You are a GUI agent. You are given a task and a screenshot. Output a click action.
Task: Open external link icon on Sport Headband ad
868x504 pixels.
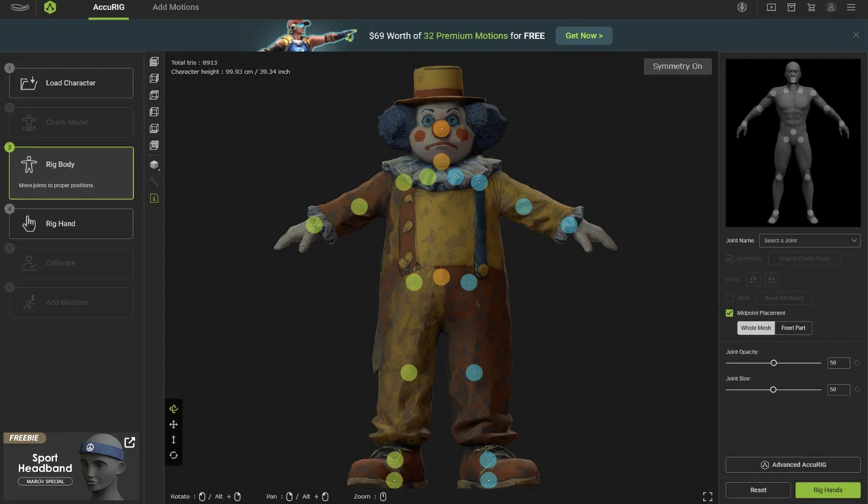[129, 443]
